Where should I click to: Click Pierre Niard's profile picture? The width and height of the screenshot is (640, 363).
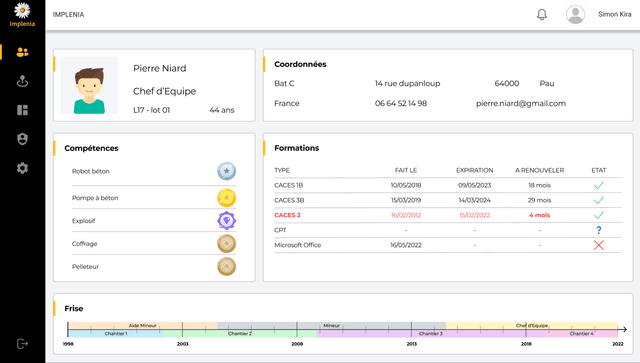[89, 85]
